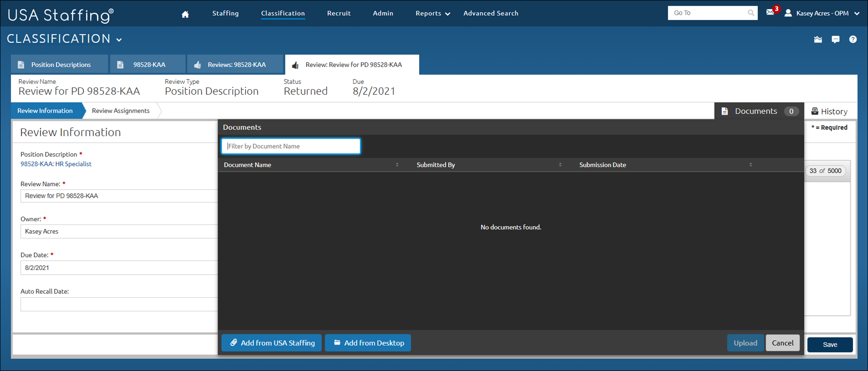Open Advanced Search
The width and height of the screenshot is (868, 371).
point(491,13)
